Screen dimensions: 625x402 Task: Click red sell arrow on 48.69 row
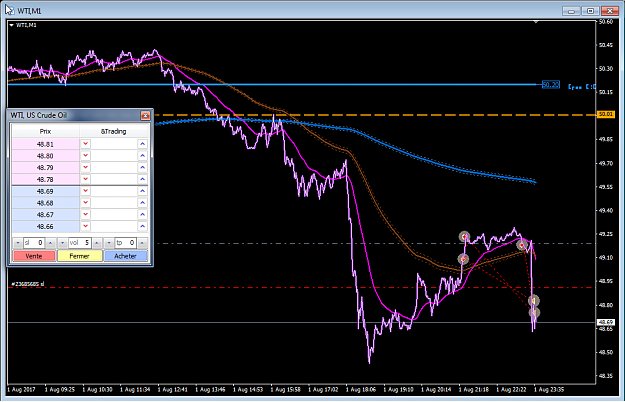(x=85, y=191)
